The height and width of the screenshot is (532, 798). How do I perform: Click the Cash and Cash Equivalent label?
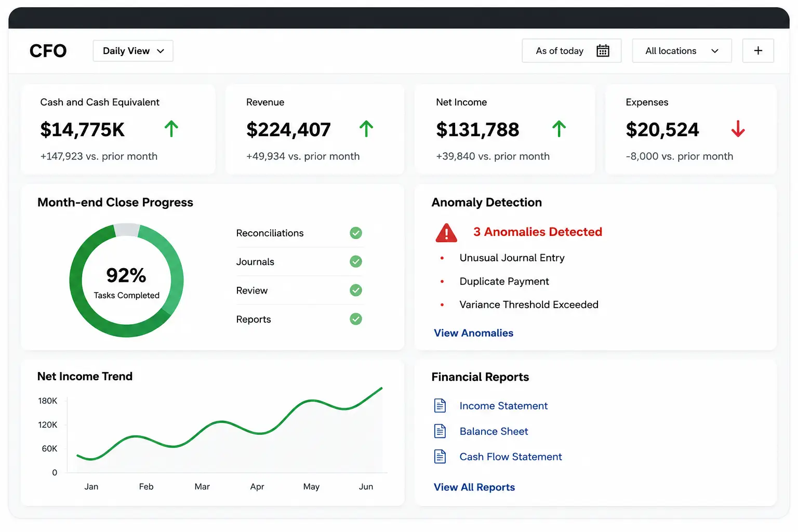(x=100, y=102)
